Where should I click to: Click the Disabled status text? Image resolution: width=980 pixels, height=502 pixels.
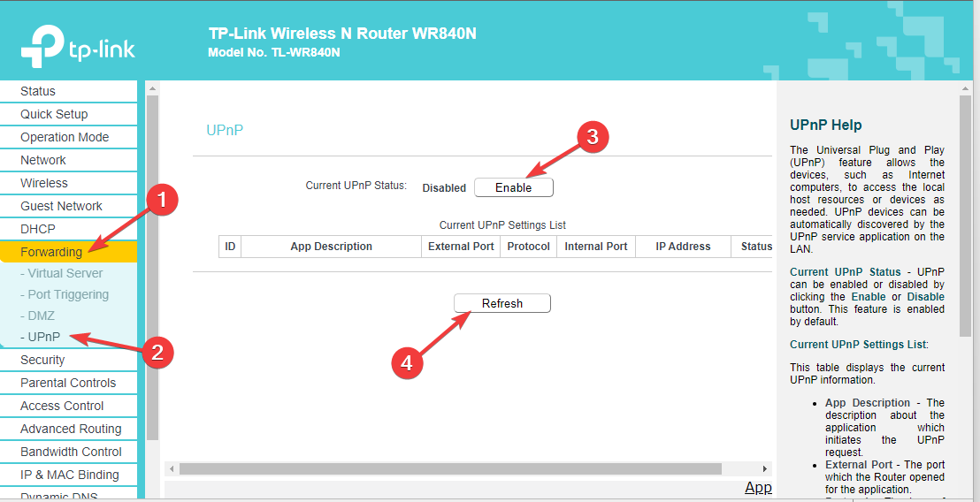444,188
